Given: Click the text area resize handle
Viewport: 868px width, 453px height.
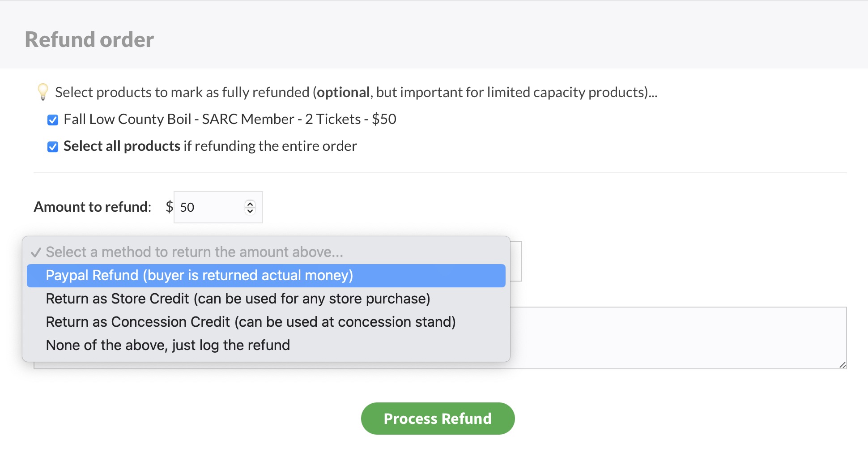Looking at the screenshot, I should (842, 365).
